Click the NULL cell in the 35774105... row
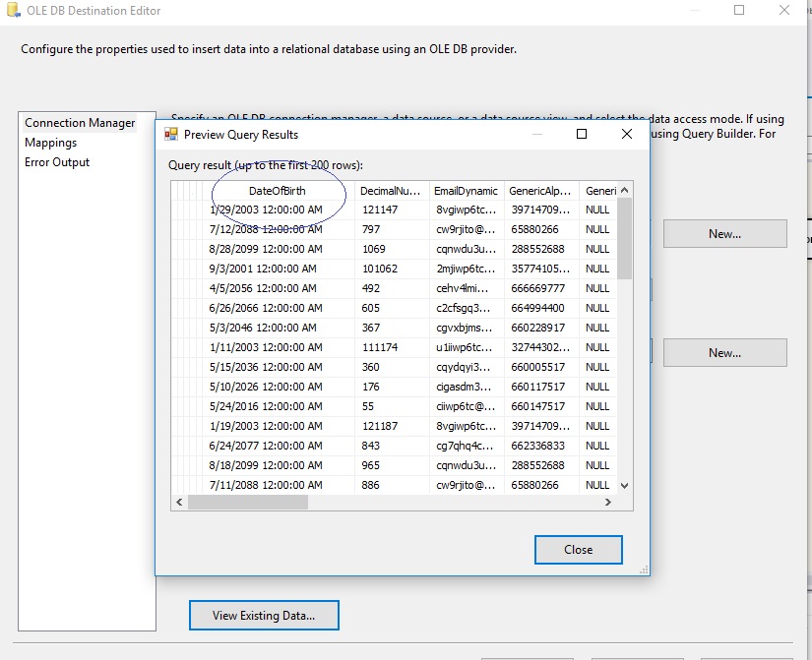Image resolution: width=812 pixels, height=660 pixels. click(x=598, y=269)
